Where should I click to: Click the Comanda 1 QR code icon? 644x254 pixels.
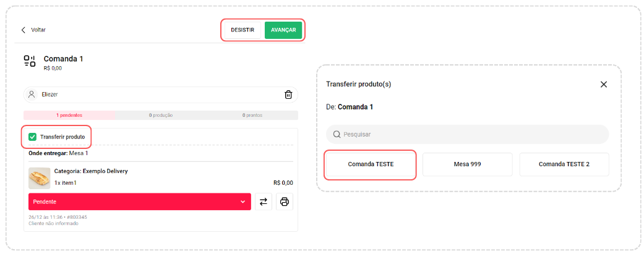tap(30, 61)
